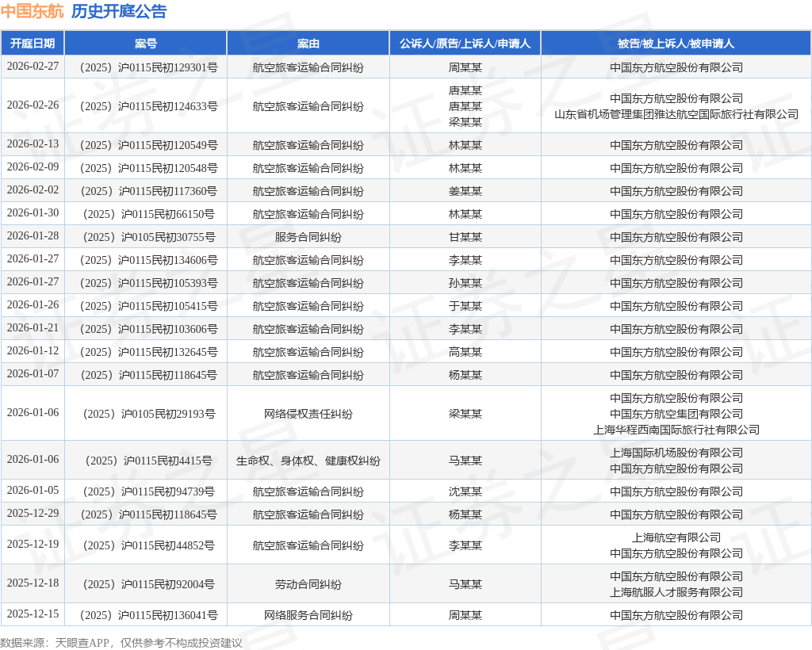Click defendant 上海华程西南国际旅行社有限公司
Viewport: 812px width, 650px height.
click(676, 430)
